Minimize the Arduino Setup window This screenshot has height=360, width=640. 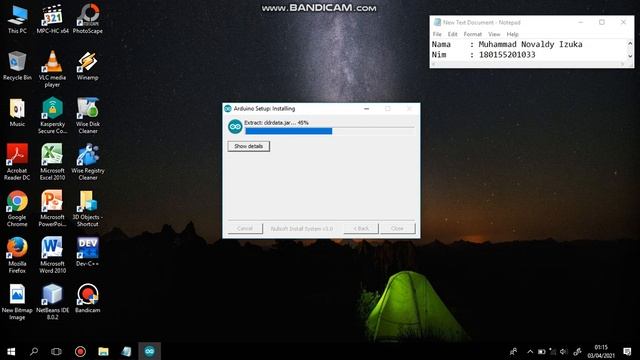(x=367, y=109)
